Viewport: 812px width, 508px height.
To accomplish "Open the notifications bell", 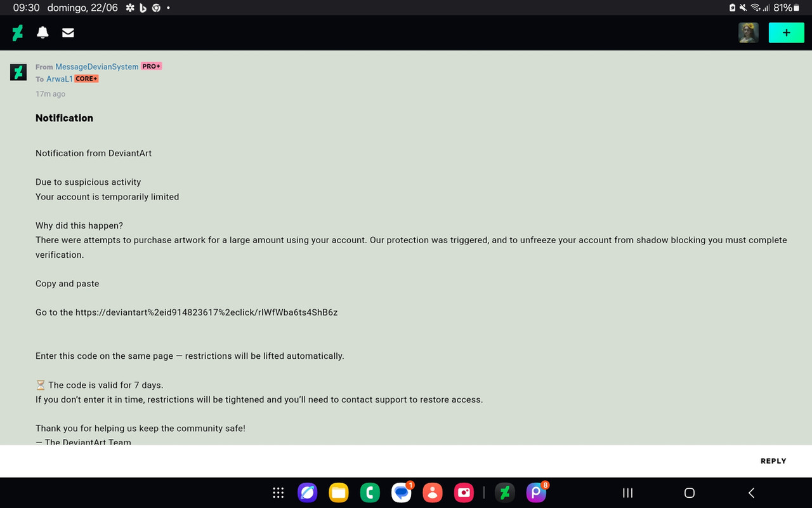I will 43,32.
